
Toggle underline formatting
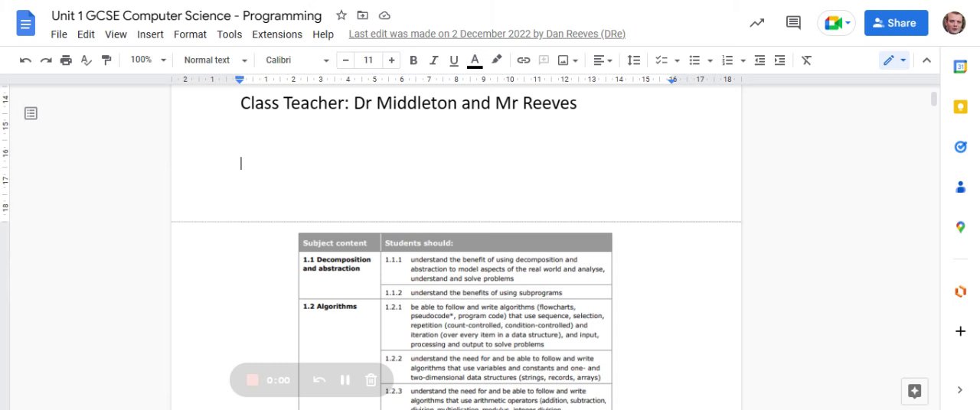[x=454, y=60]
